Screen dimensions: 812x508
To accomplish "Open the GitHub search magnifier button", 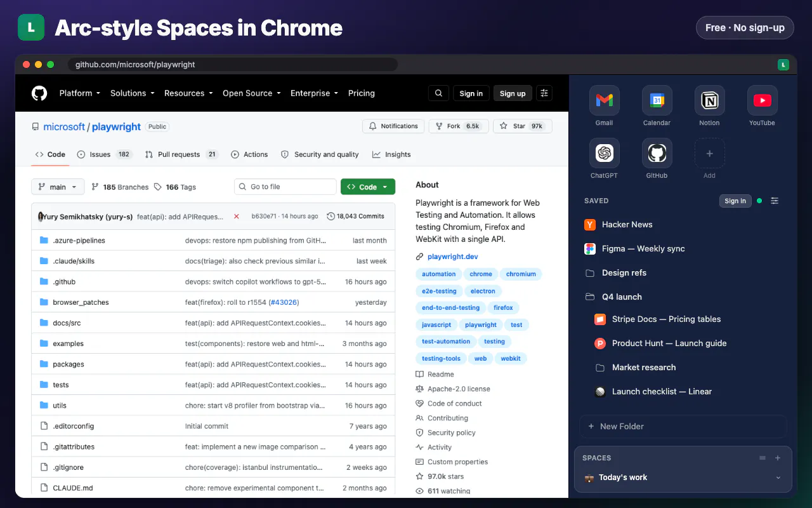I will (438, 93).
